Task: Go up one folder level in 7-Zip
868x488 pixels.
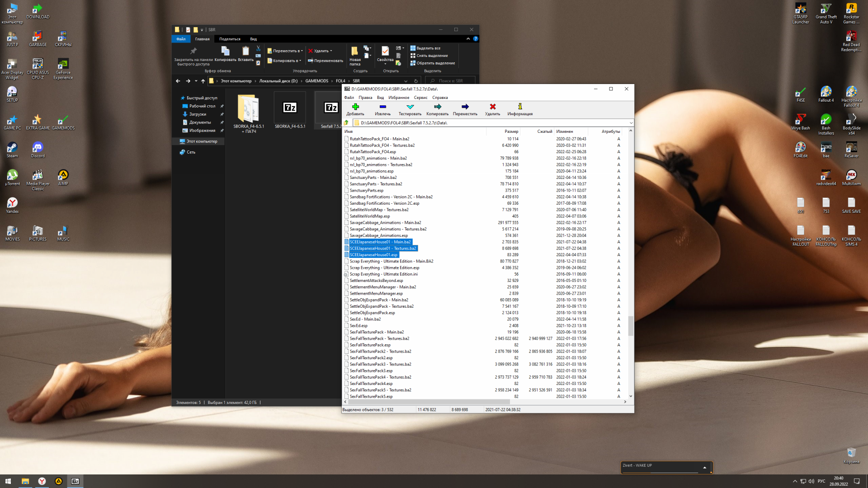Action: tap(347, 123)
